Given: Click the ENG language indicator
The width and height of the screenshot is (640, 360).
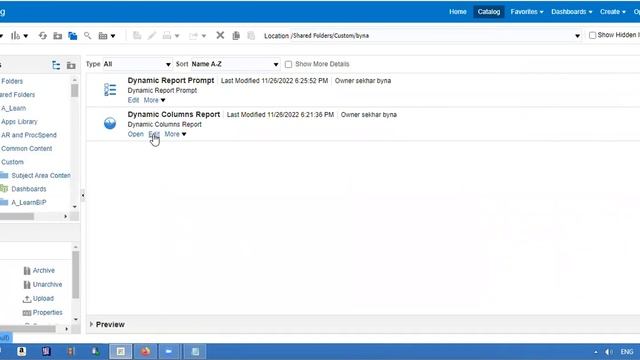Looking at the screenshot, I should point(627,352).
